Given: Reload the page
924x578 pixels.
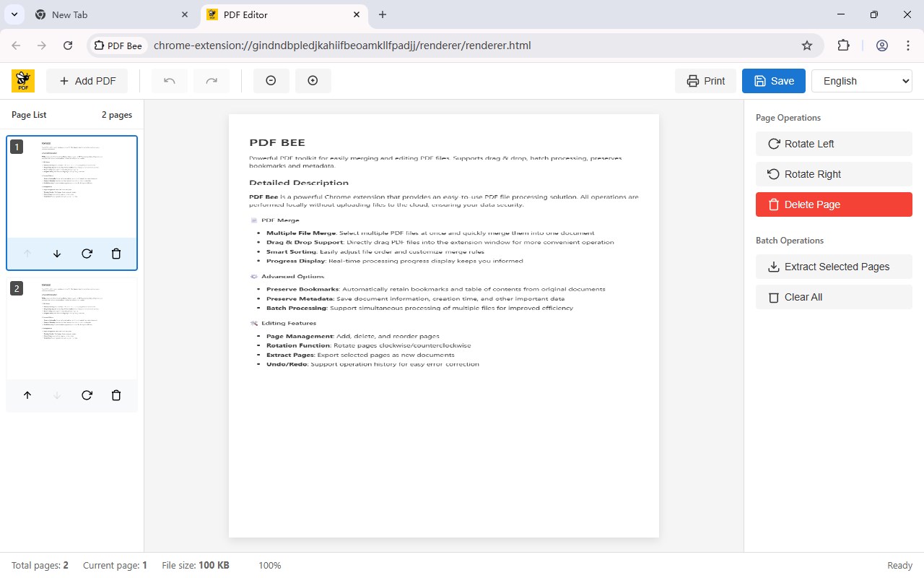Looking at the screenshot, I should pyautogui.click(x=68, y=46).
